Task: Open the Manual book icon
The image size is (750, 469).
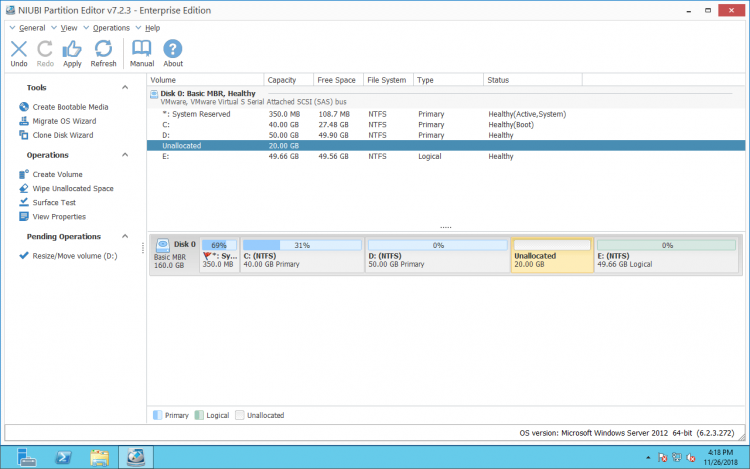Action: point(142,52)
